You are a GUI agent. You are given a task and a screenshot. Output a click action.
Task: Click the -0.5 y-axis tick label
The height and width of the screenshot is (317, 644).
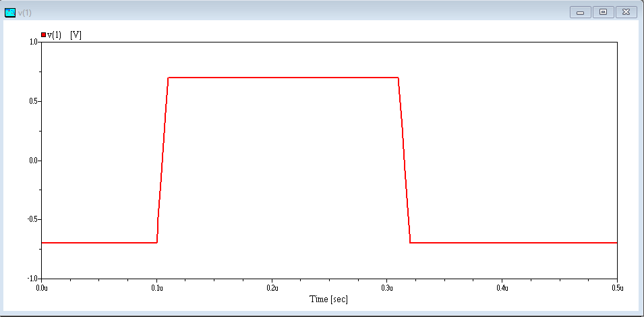click(x=32, y=220)
